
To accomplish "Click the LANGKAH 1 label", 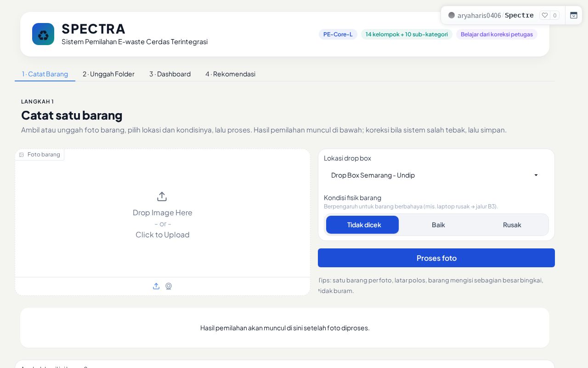I will coord(37,102).
